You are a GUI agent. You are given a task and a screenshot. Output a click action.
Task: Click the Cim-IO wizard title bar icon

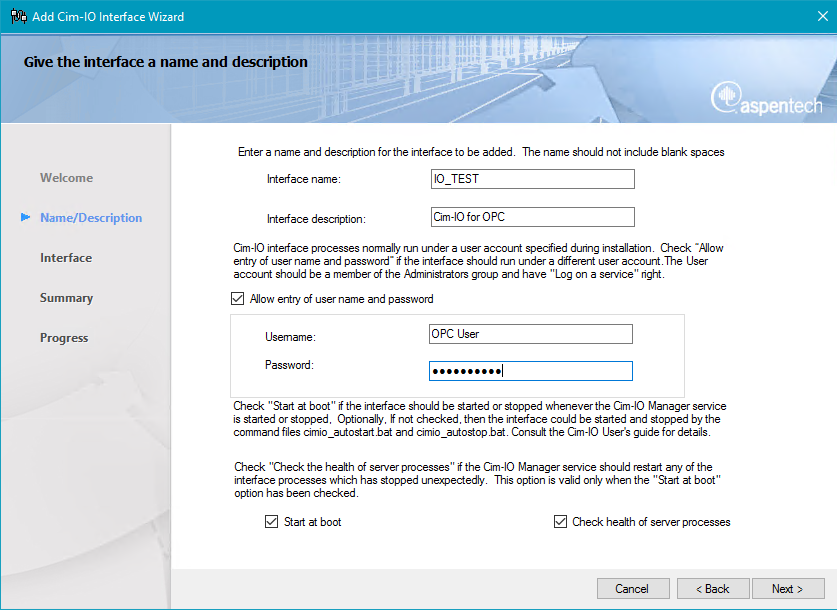(x=19, y=17)
